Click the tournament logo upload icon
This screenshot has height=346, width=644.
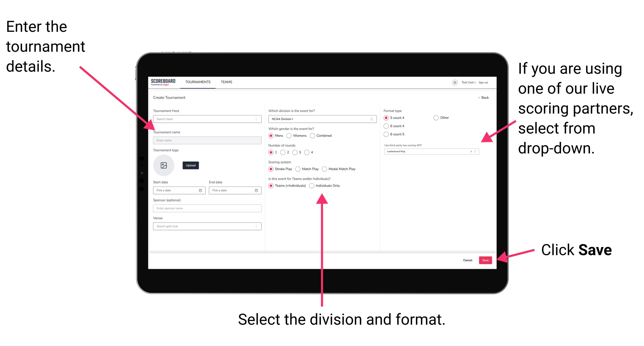(164, 165)
